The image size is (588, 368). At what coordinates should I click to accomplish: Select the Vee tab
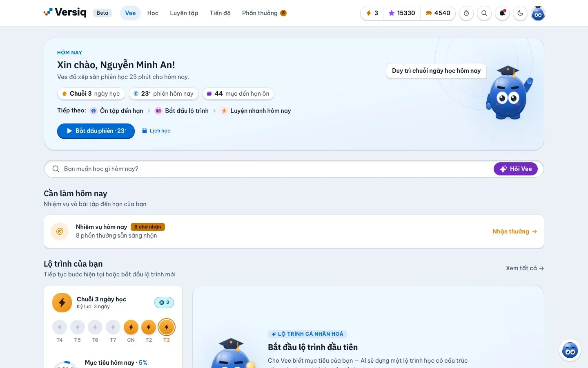pyautogui.click(x=130, y=13)
